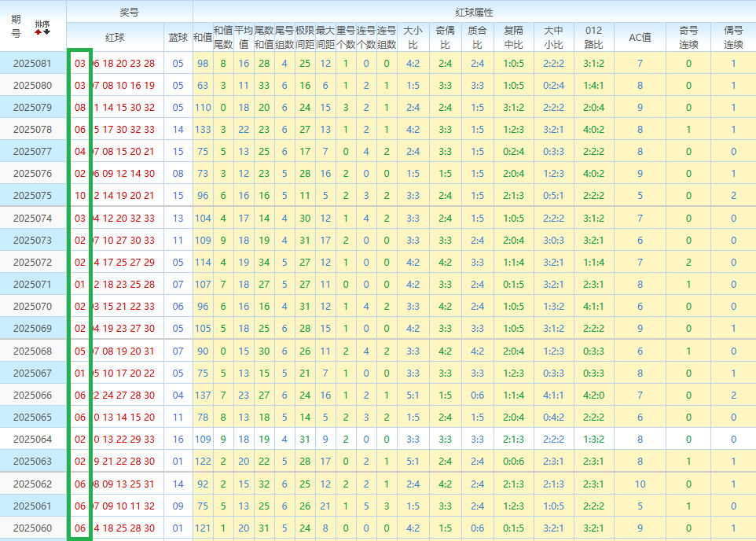The width and height of the screenshot is (756, 541).
Task: Click the 复隔中比 column header
Action: click(513, 37)
